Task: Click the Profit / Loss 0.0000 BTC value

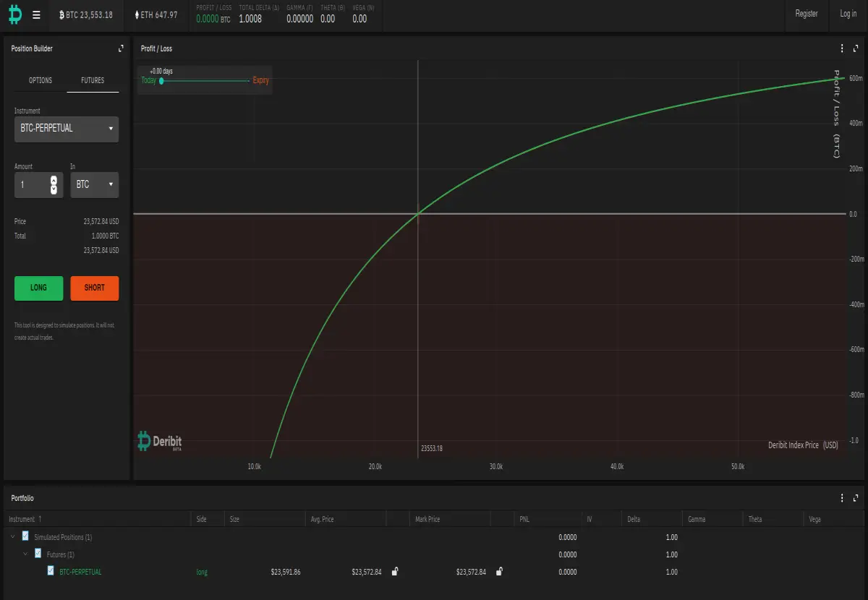Action: (213, 20)
